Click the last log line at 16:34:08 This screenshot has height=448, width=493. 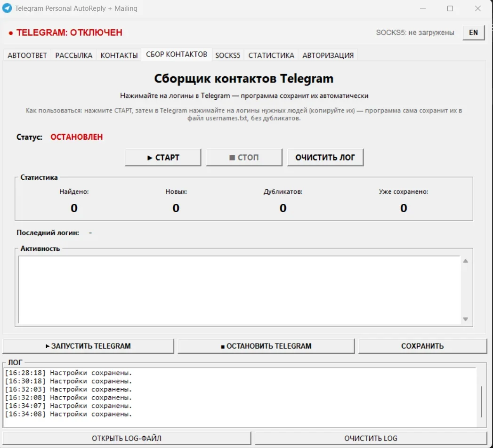point(68,414)
